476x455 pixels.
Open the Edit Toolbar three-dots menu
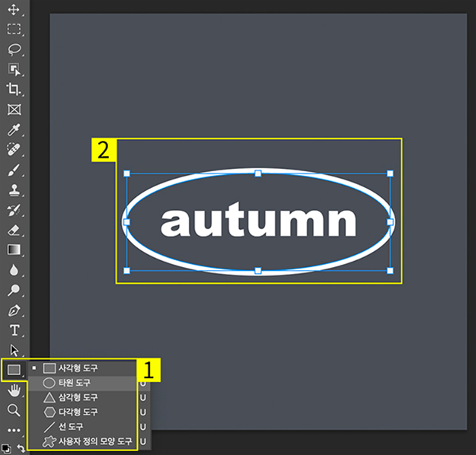point(14,430)
